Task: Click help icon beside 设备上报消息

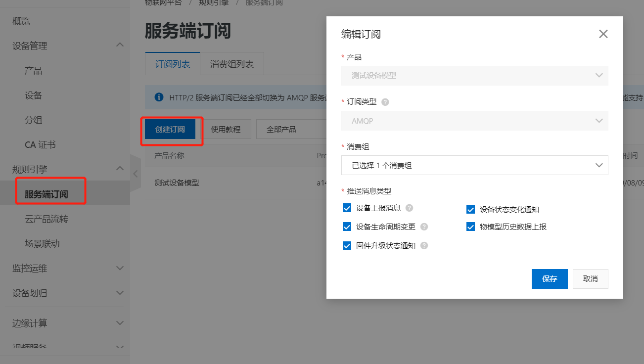Action: coord(410,208)
